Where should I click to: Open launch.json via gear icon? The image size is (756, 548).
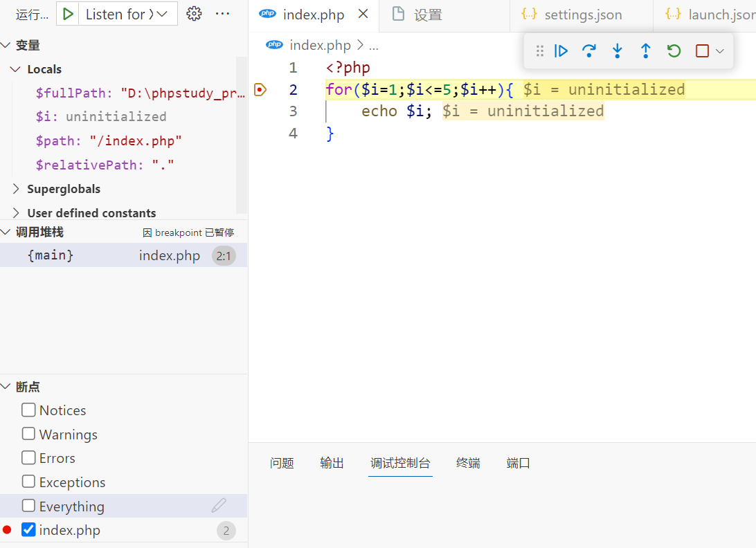(194, 14)
